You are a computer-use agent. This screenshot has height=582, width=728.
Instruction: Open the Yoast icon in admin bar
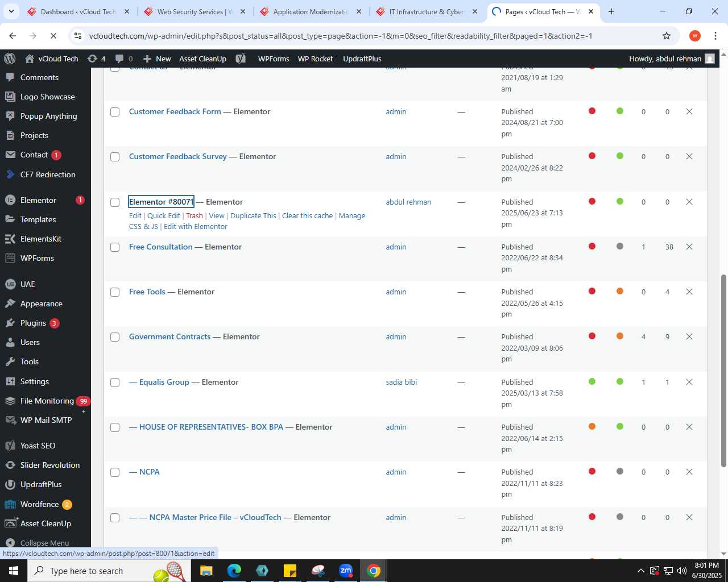coord(241,59)
